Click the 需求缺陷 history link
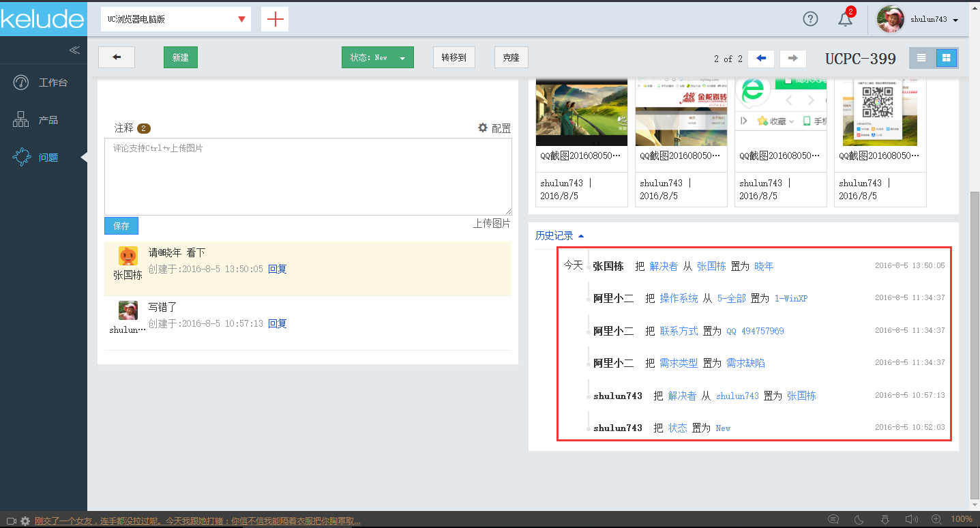The height and width of the screenshot is (528, 980). point(745,364)
